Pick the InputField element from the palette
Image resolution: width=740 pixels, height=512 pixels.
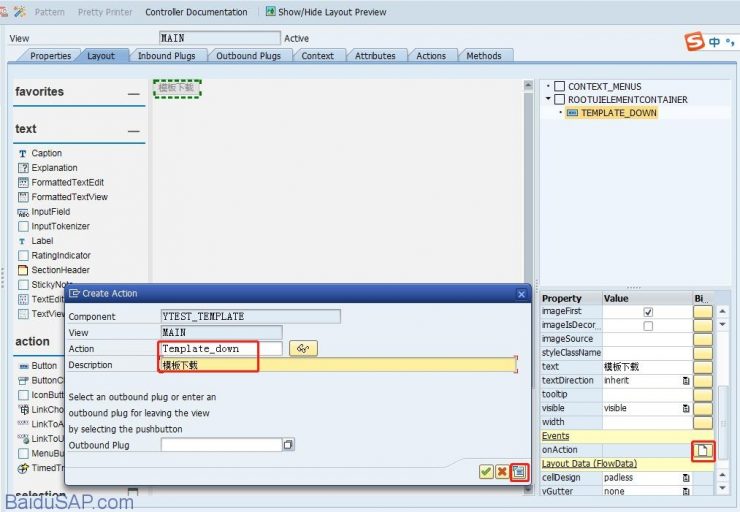pyautogui.click(x=52, y=212)
